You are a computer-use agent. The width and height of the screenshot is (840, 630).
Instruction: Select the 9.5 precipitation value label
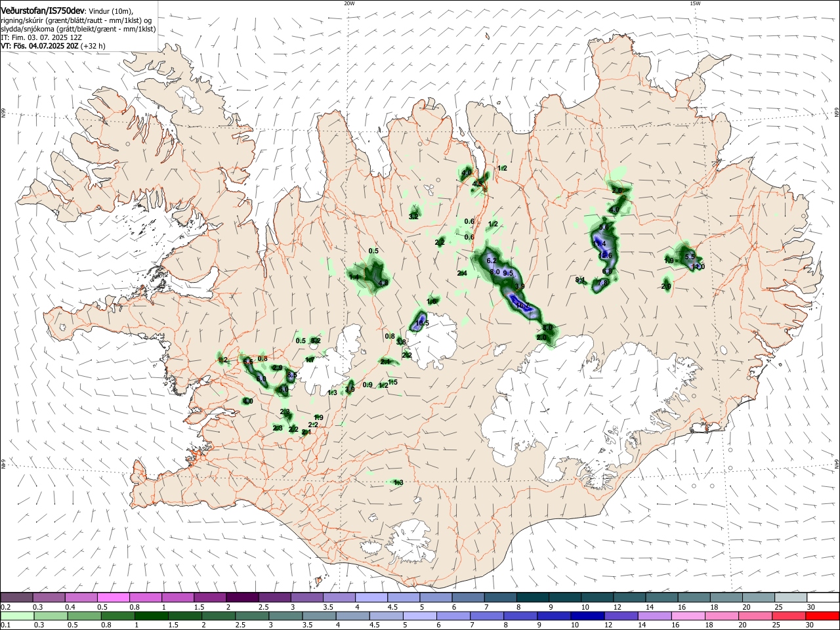pos(508,273)
